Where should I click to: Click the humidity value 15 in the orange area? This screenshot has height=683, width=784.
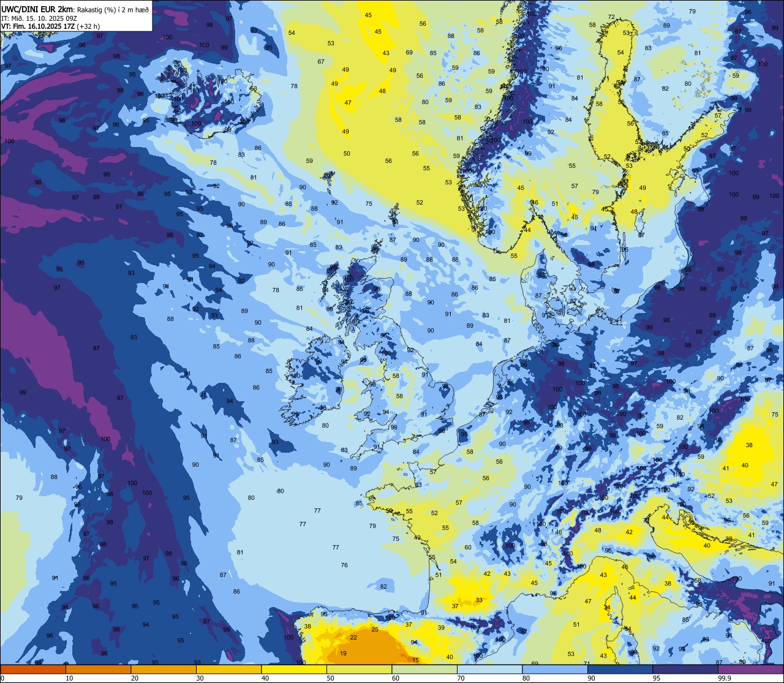(x=416, y=660)
